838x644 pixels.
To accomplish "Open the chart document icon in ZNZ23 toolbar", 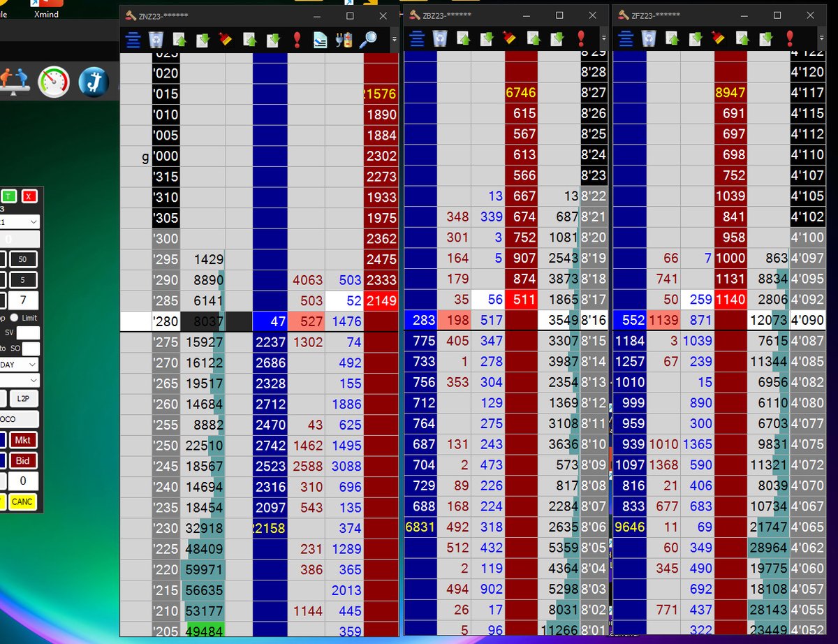I will (x=320, y=40).
